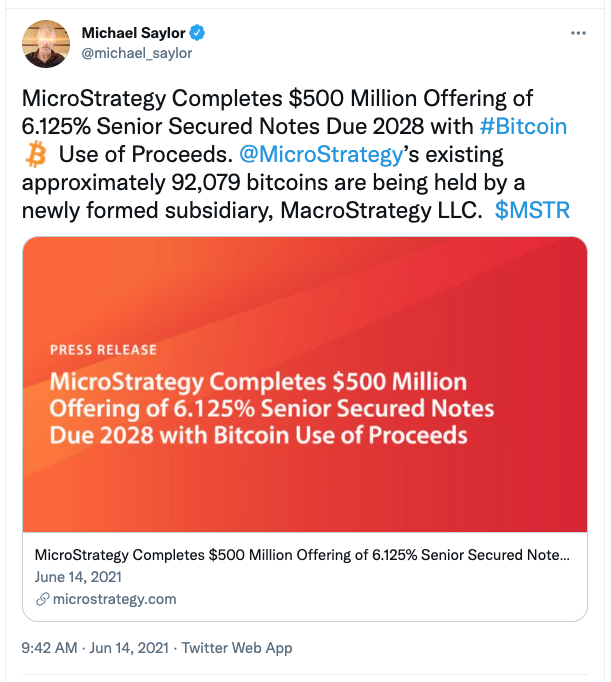
Task: Click the PRESS RELEASE label on card
Action: point(103,350)
